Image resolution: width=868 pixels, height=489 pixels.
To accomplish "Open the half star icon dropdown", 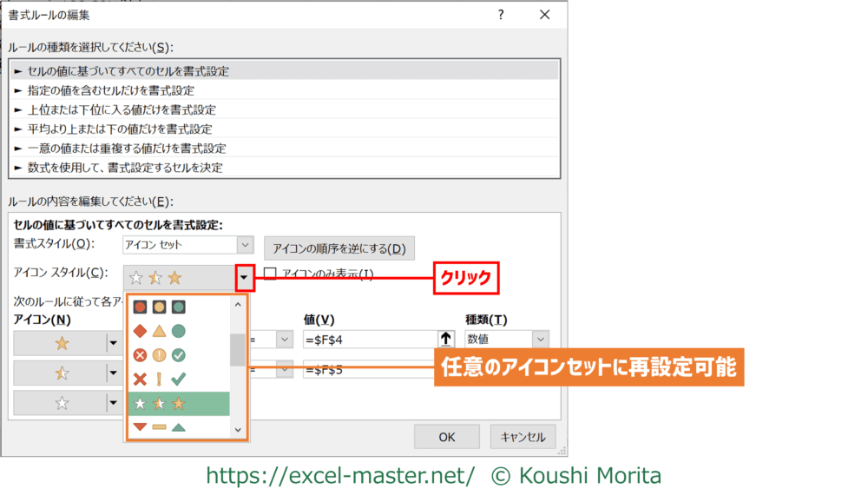I will pos(111,373).
